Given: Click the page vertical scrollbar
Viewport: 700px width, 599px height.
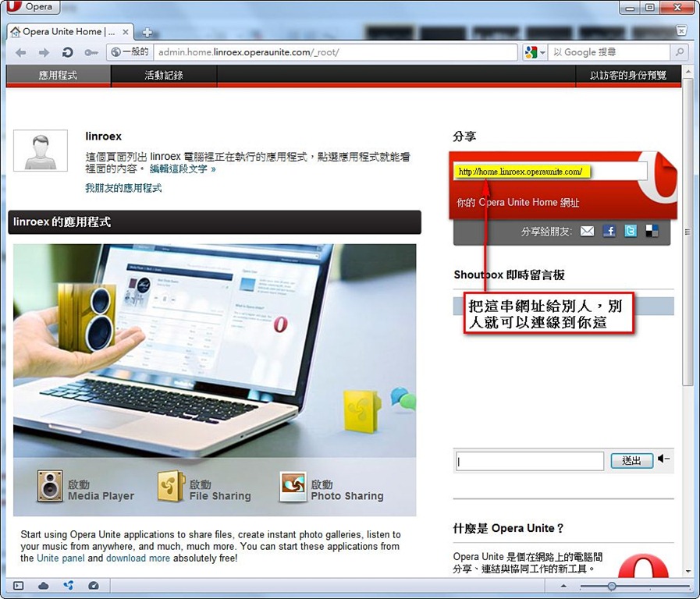Looking at the screenshot, I should (688, 231).
